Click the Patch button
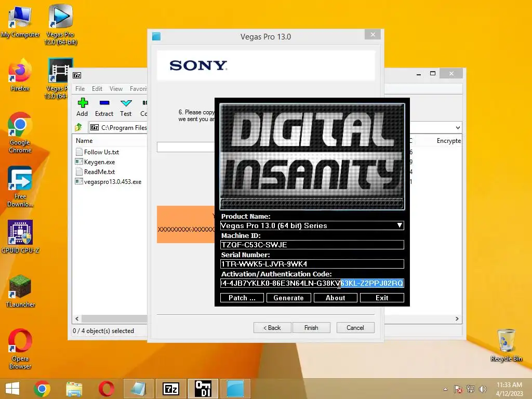The width and height of the screenshot is (532, 399). (242, 298)
